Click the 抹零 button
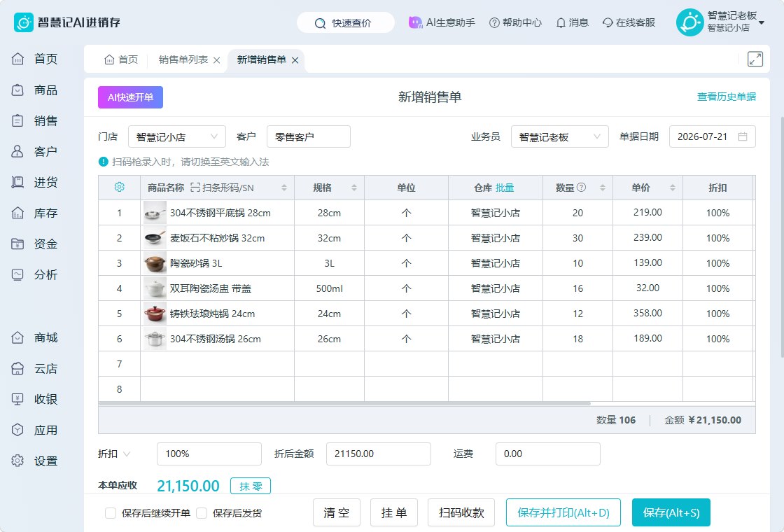Viewport: 784px width, 532px height. (x=251, y=486)
